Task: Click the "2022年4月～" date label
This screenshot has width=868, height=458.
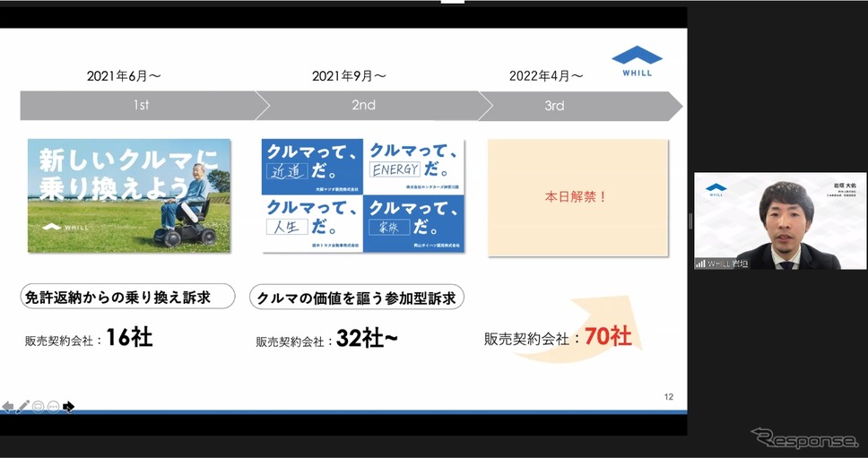Action: (546, 76)
